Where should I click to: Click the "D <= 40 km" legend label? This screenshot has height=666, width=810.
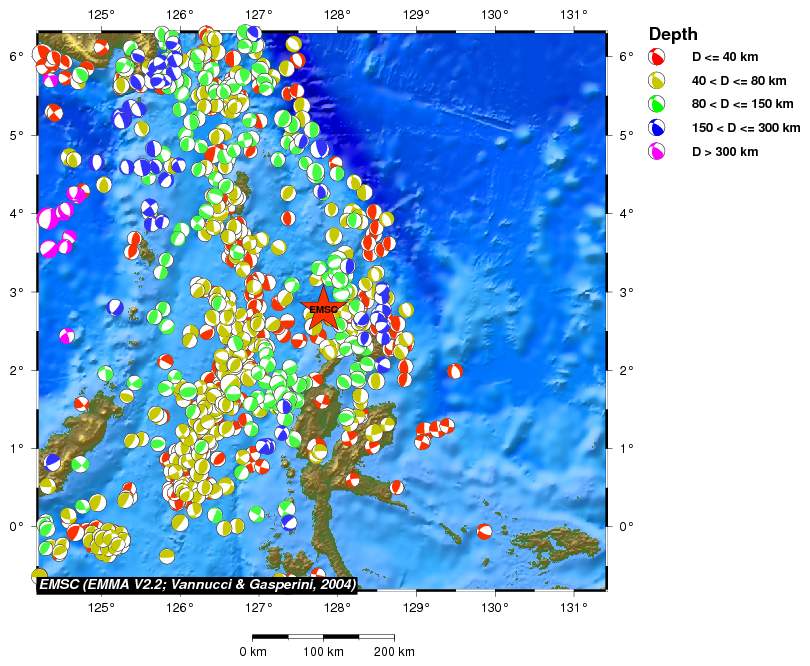tap(726, 56)
